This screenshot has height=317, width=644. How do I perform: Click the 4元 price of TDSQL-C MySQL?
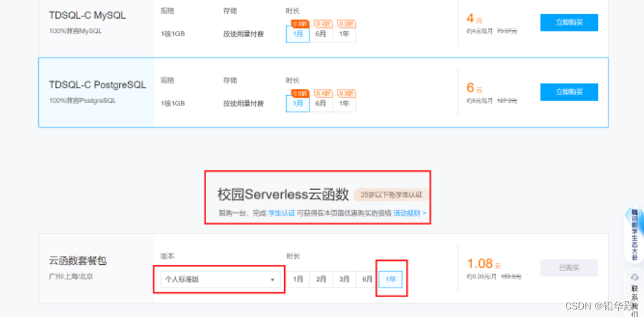click(474, 18)
